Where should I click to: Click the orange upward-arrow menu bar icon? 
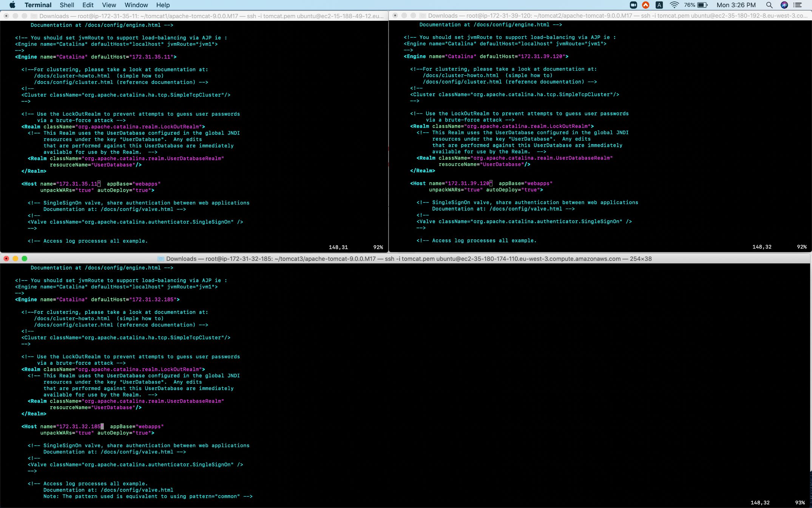coord(646,5)
